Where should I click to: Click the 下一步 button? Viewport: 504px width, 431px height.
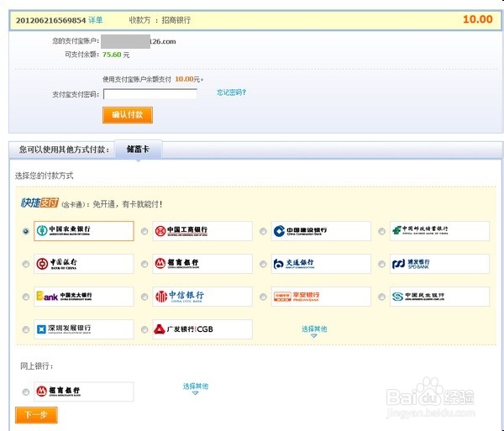coord(36,415)
